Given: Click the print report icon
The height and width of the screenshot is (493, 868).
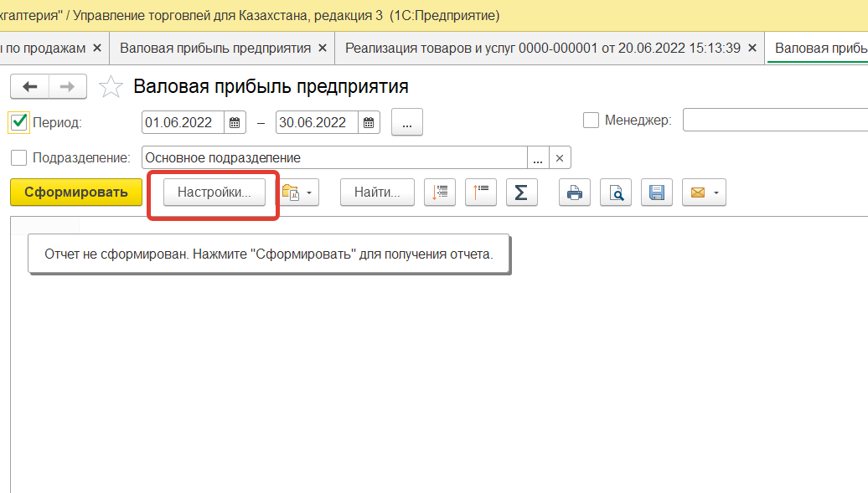Looking at the screenshot, I should coord(574,193).
